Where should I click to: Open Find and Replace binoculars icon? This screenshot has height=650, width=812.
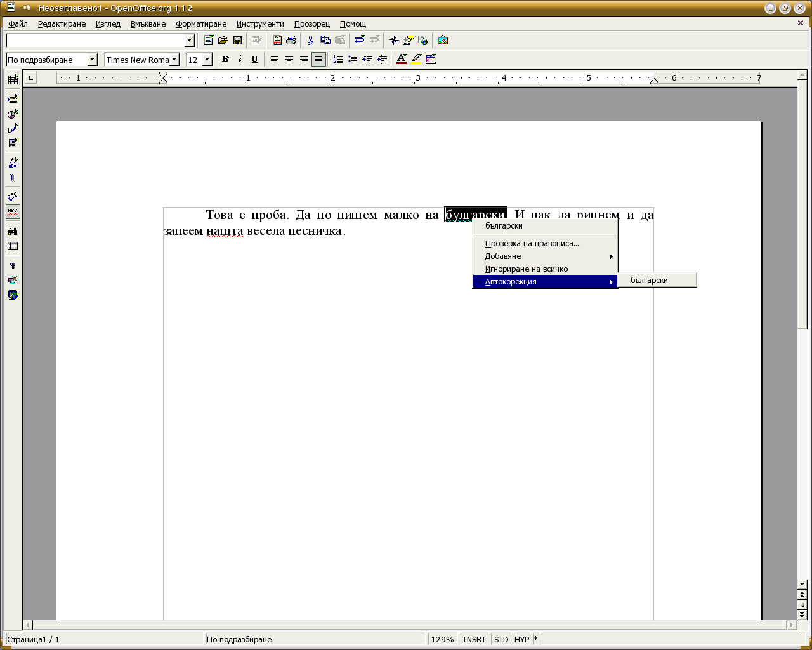(x=13, y=231)
